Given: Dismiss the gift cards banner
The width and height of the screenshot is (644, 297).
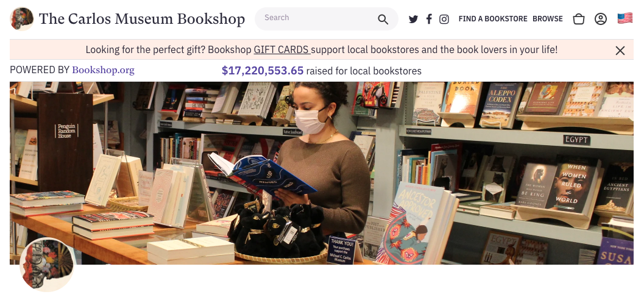Looking at the screenshot, I should (620, 50).
